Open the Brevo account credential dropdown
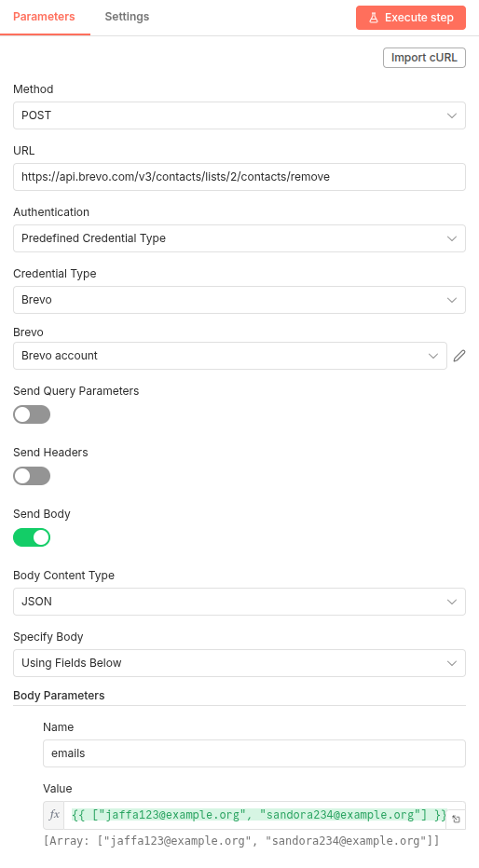Image resolution: width=479 pixels, height=868 pixels. click(x=230, y=356)
